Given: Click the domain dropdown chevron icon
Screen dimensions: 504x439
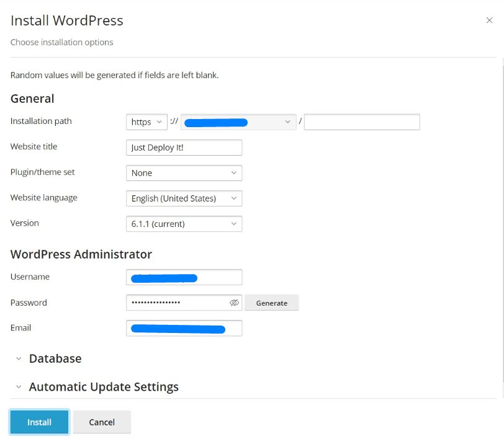Looking at the screenshot, I should click(287, 122).
